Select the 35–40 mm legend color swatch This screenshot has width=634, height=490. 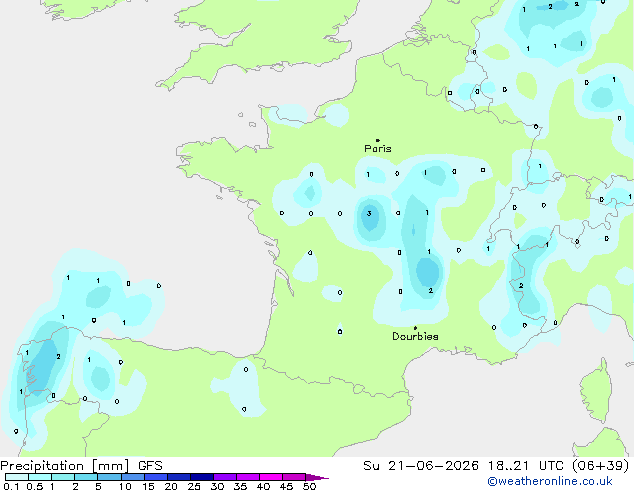(247, 477)
